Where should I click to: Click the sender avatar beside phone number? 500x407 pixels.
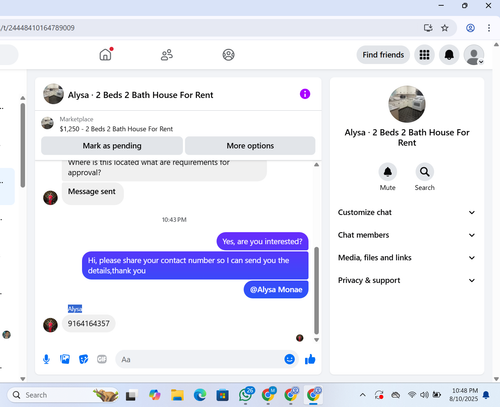point(50,325)
